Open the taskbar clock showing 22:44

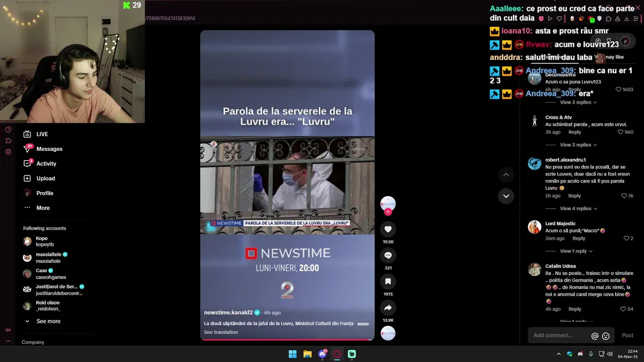pos(628,354)
